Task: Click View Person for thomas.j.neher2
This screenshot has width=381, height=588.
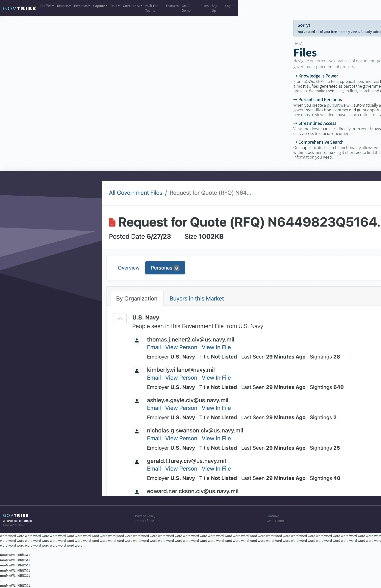Action: (x=181, y=347)
